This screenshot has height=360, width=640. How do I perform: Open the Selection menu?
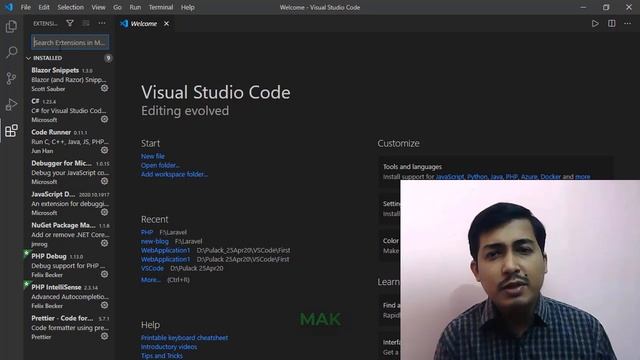coord(70,7)
